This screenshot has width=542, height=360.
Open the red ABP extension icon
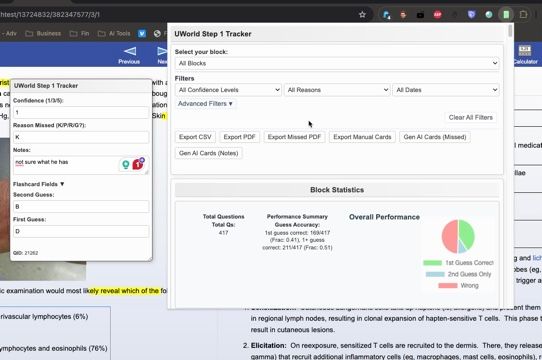pos(438,15)
